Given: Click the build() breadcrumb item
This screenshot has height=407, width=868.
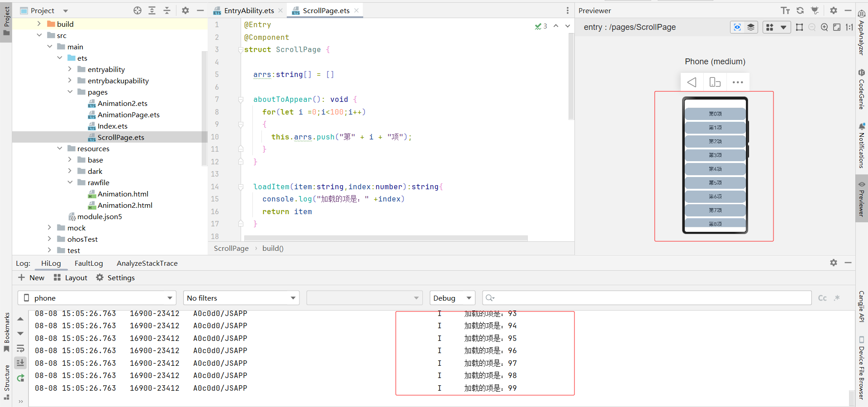Looking at the screenshot, I should pyautogui.click(x=273, y=248).
